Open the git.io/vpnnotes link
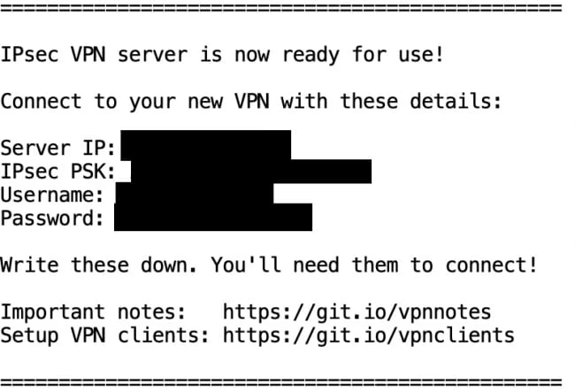The height and width of the screenshot is (392, 575). pyautogui.click(x=356, y=312)
